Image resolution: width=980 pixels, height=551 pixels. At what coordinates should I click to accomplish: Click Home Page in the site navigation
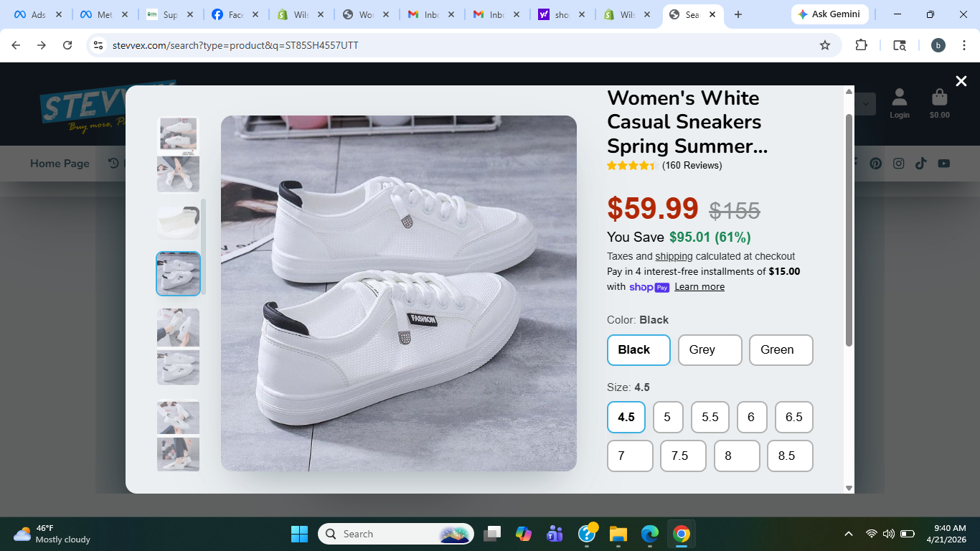click(x=60, y=164)
